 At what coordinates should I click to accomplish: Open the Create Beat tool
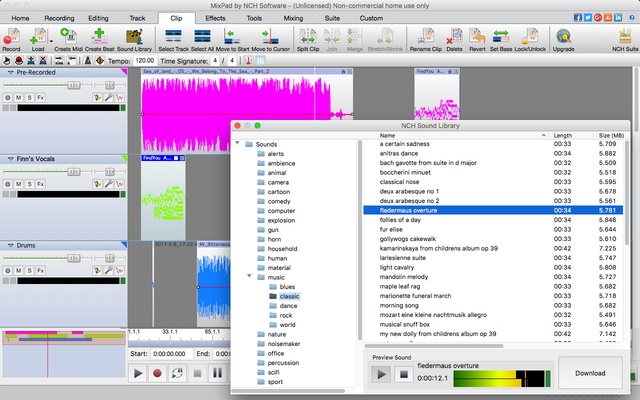(x=99, y=40)
